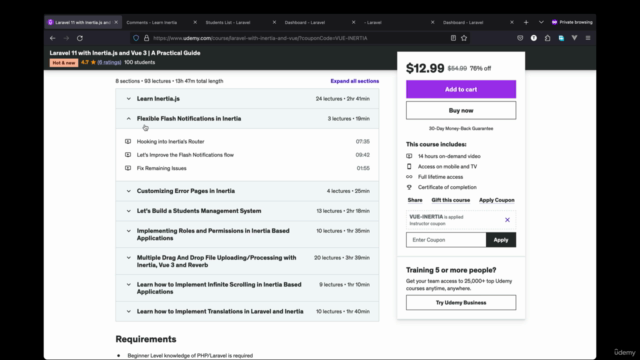Reload the page with the refresh icon
Image resolution: width=640 pixels, height=360 pixels.
80,38
